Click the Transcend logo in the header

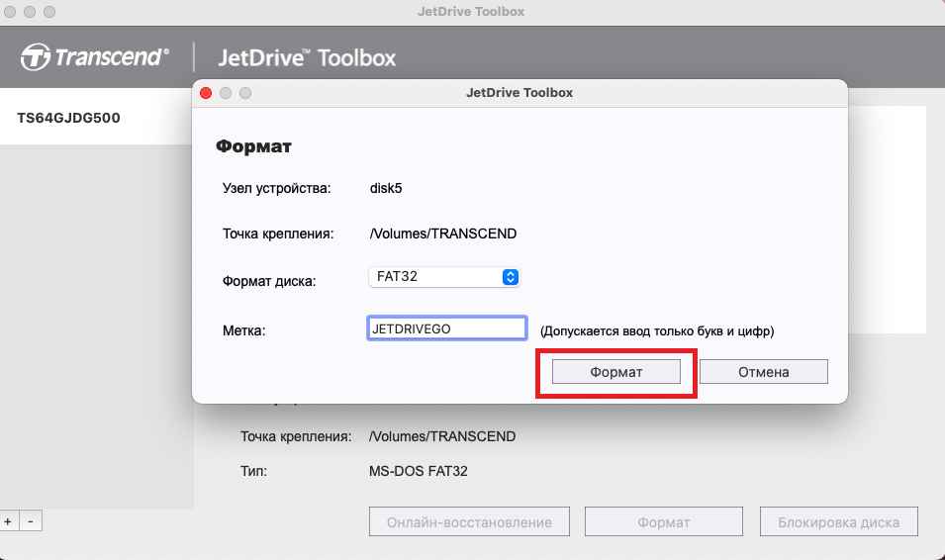click(95, 57)
